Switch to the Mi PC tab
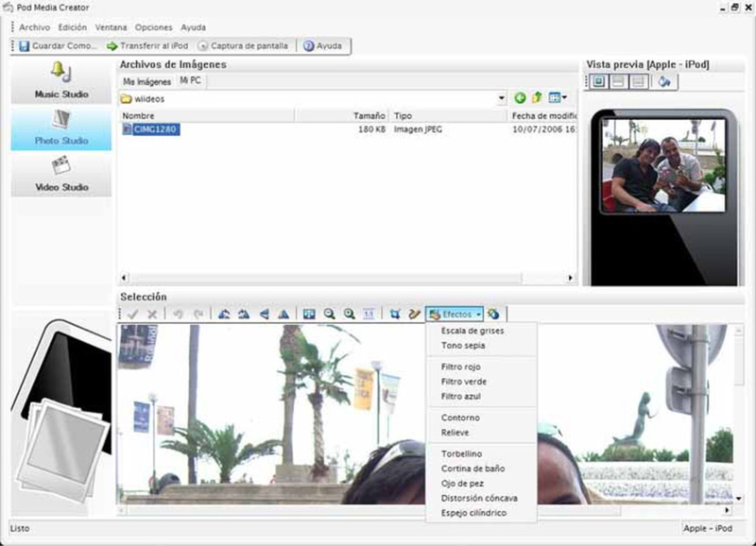This screenshot has width=756, height=546. [191, 80]
